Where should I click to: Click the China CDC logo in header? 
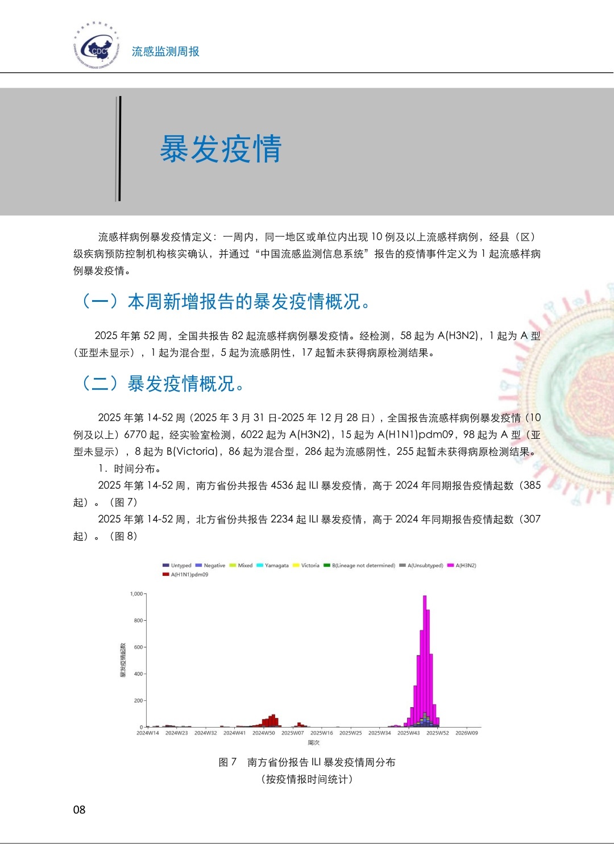click(x=97, y=47)
